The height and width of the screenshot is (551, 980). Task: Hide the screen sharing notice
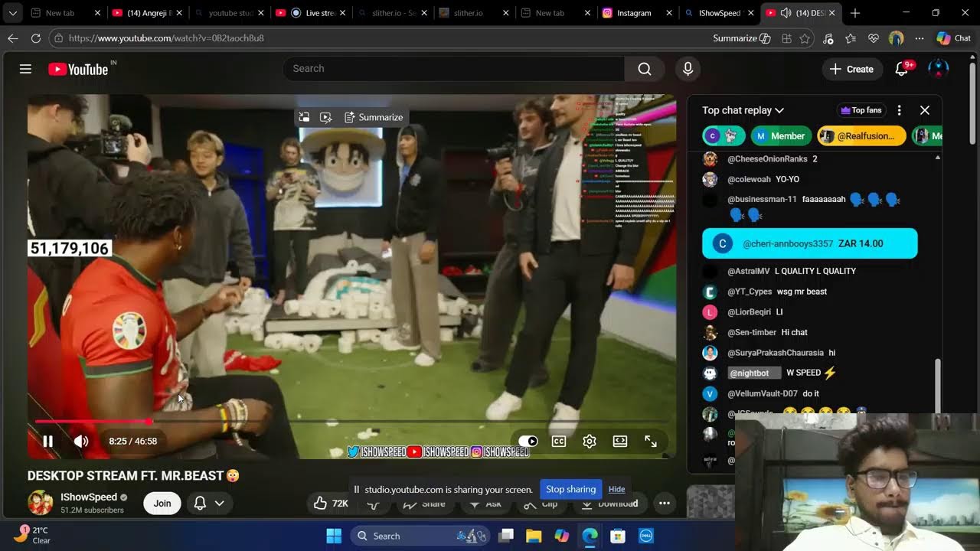[616, 490]
